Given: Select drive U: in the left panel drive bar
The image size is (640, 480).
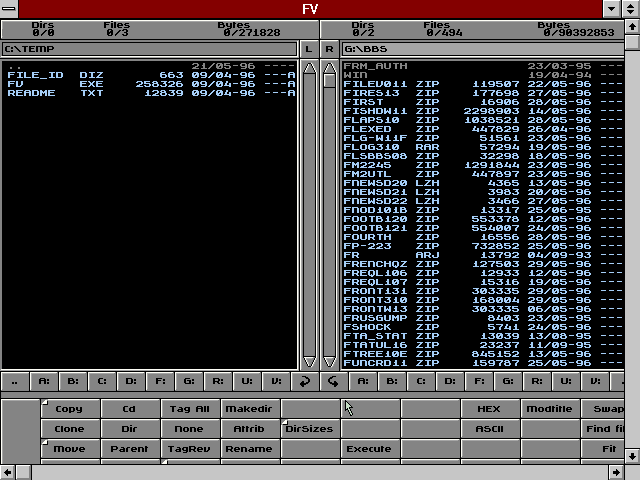Looking at the screenshot, I should (247, 381).
